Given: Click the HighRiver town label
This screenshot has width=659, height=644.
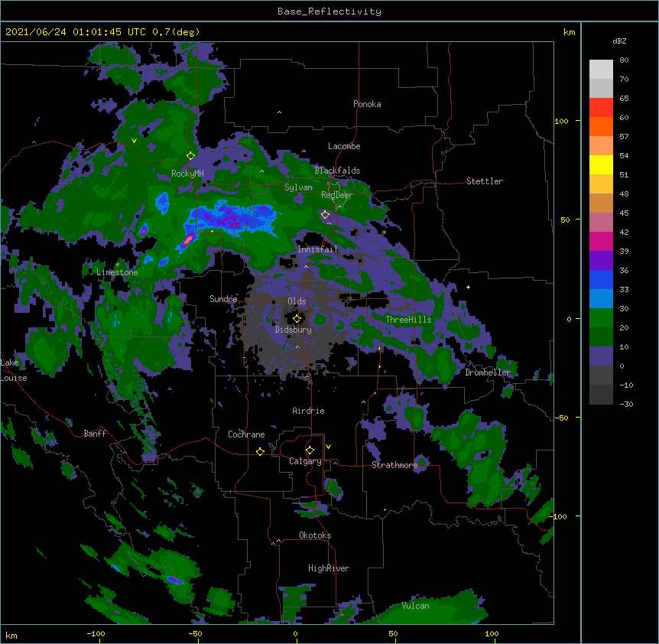Looking at the screenshot, I should click(x=329, y=568).
